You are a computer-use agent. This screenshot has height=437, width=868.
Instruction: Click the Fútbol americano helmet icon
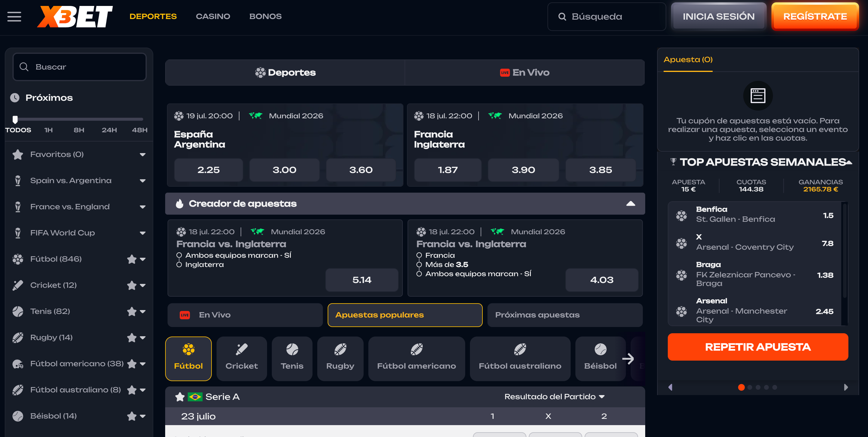click(18, 364)
